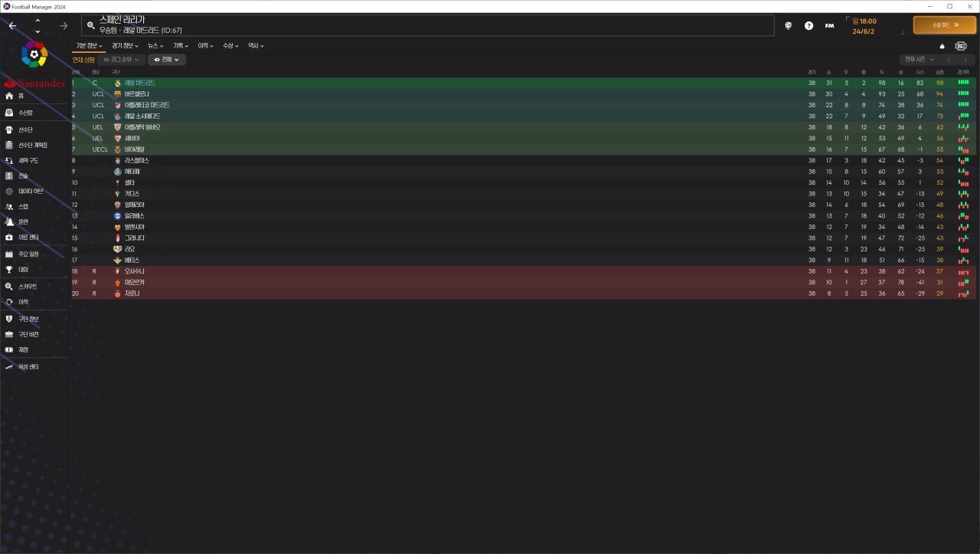Open the 구단 비전 briefcase icon
Viewport: 980px width, 554px height.
click(9, 334)
